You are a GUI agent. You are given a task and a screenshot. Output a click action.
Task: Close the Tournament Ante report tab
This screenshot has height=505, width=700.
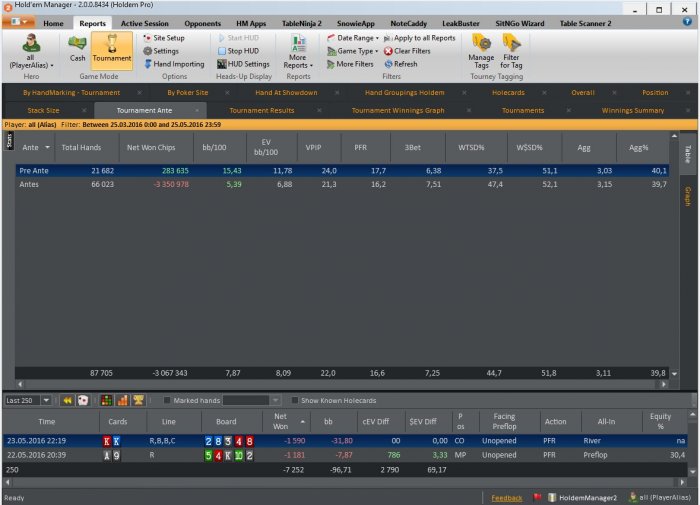(x=197, y=110)
